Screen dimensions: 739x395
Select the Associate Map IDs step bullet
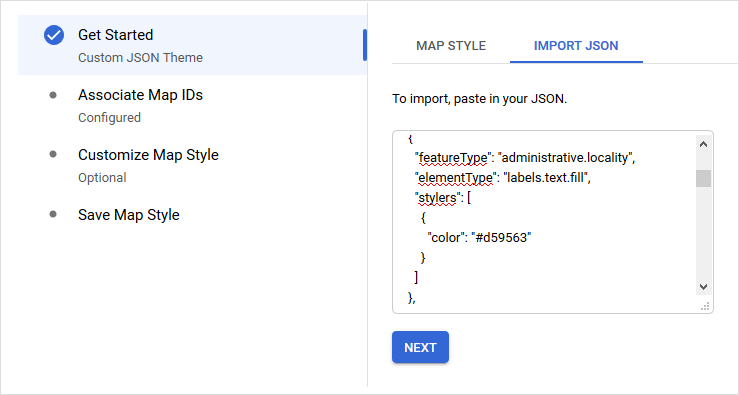pos(53,95)
